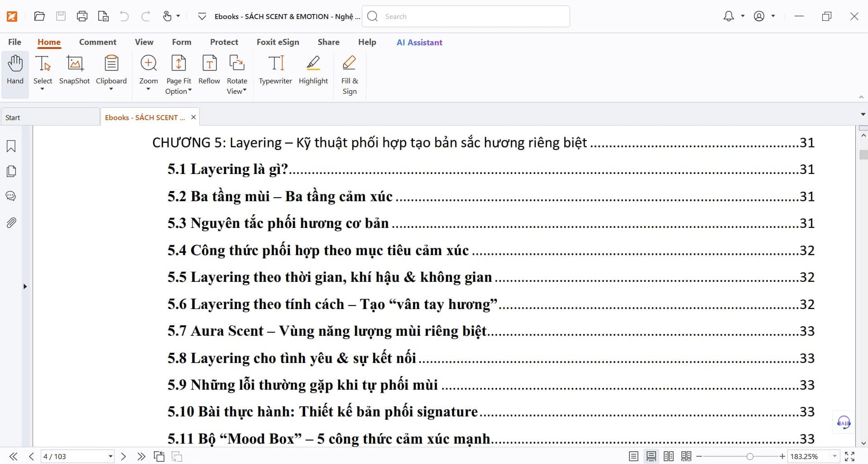Image resolution: width=868 pixels, height=464 pixels.
Task: Click the user account icon
Action: click(x=759, y=16)
